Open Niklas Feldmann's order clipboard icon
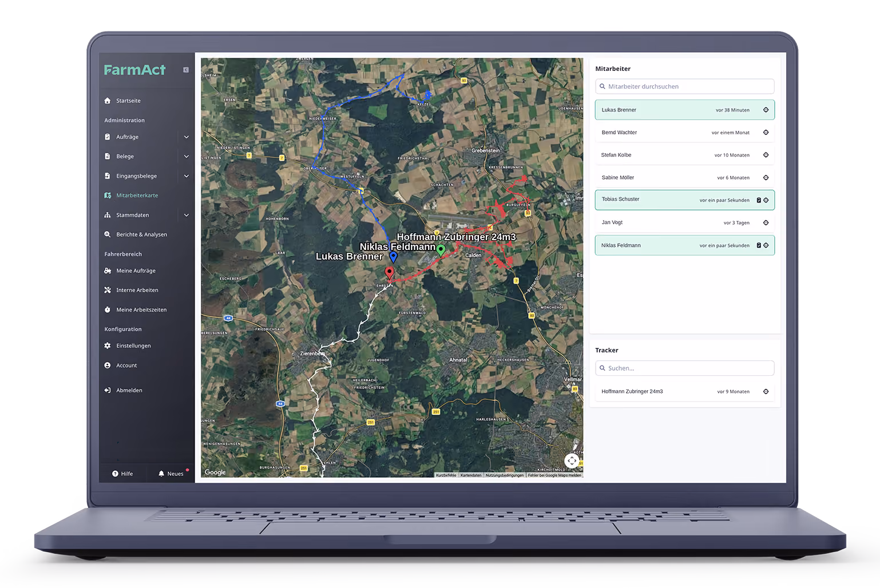 (x=759, y=246)
